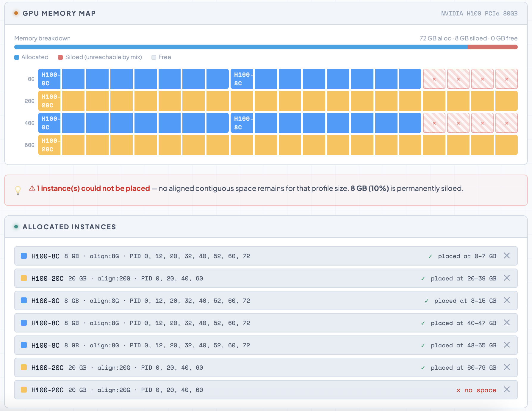Click the Allocated legend blue swatch

pos(17,57)
